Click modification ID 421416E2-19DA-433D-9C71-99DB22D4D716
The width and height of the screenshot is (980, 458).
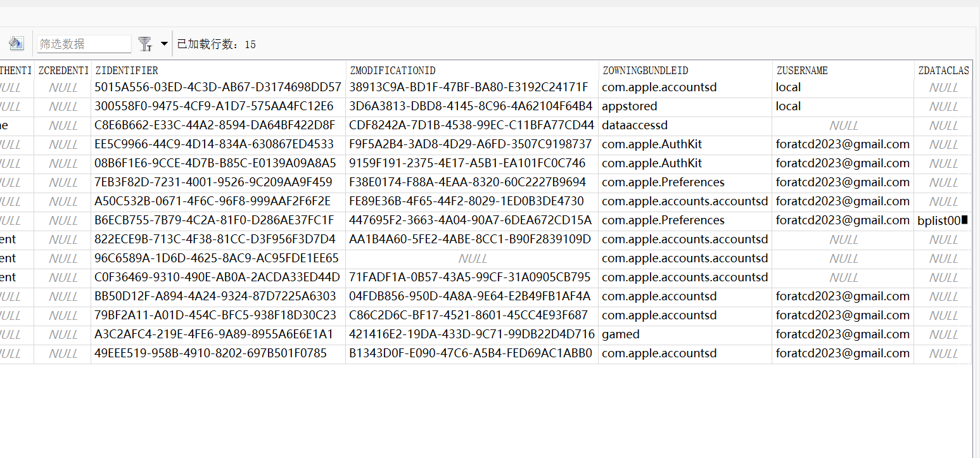click(472, 334)
